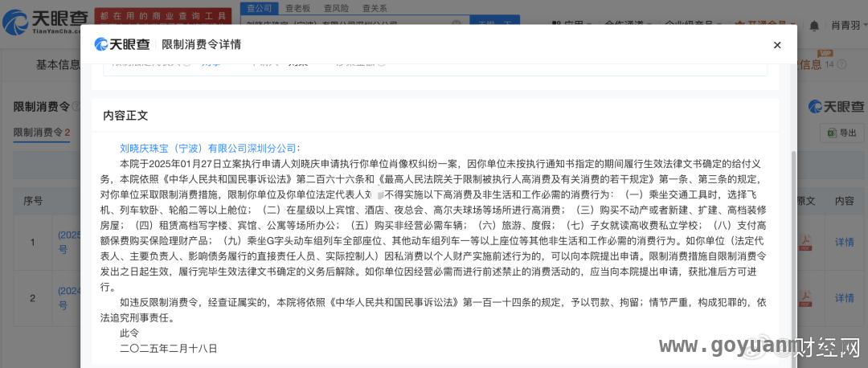The width and height of the screenshot is (868, 368).
Task: Click the red banner 都在用的商业查询工具
Action: 163,16
